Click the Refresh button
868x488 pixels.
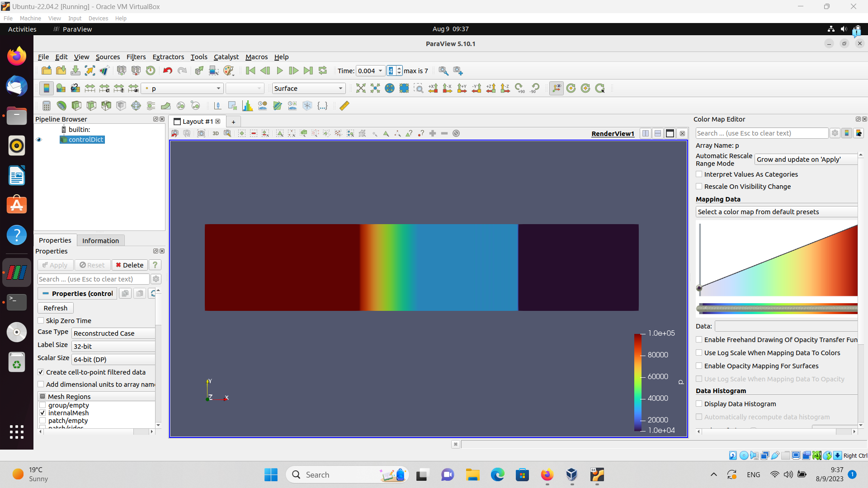tap(55, 308)
